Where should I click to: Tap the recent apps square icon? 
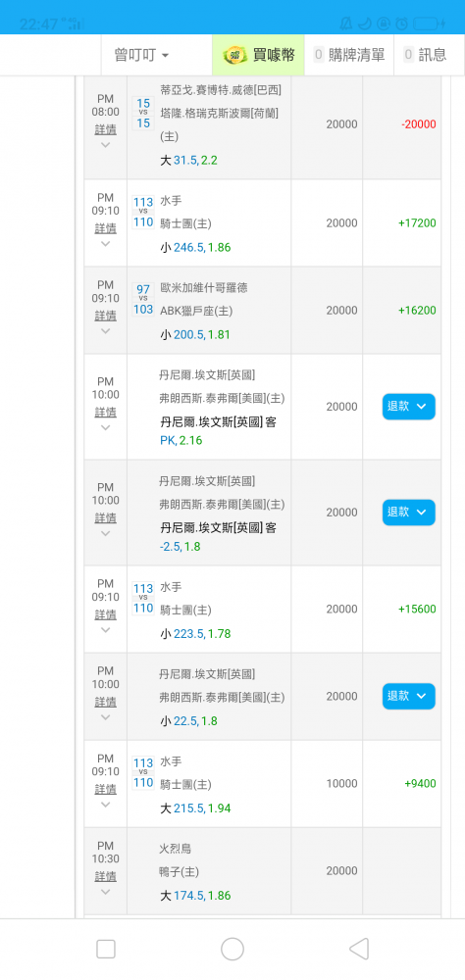click(x=106, y=949)
